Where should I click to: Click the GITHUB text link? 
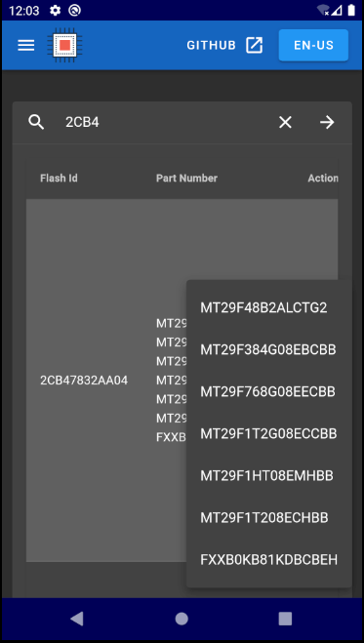pyautogui.click(x=211, y=45)
